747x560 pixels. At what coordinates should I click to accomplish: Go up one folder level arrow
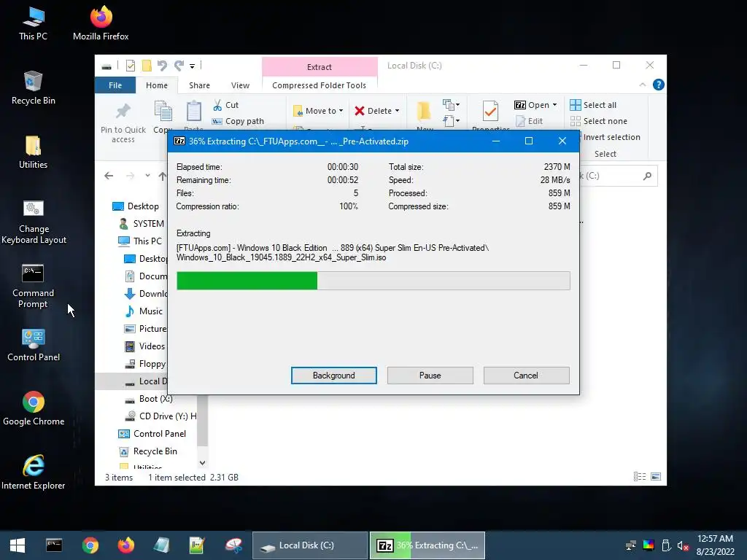tap(163, 176)
